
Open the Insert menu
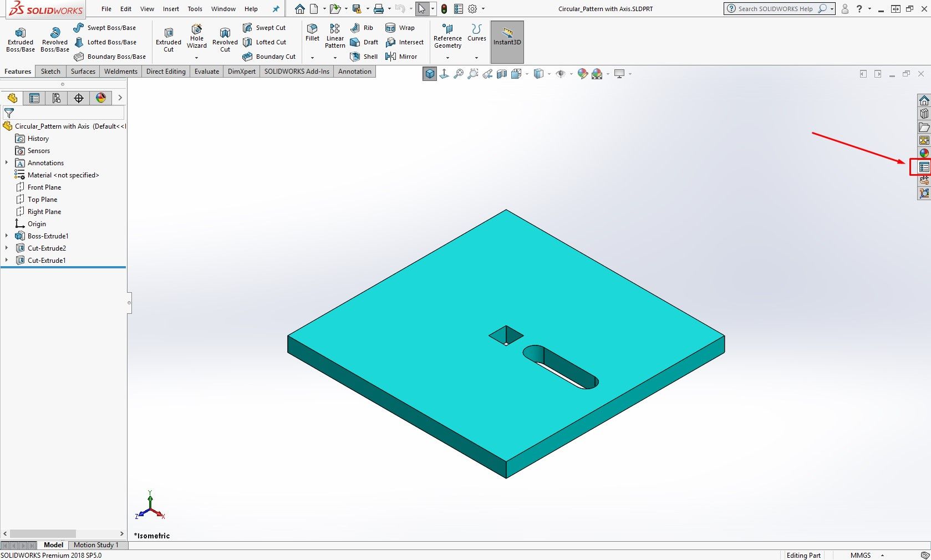(171, 9)
